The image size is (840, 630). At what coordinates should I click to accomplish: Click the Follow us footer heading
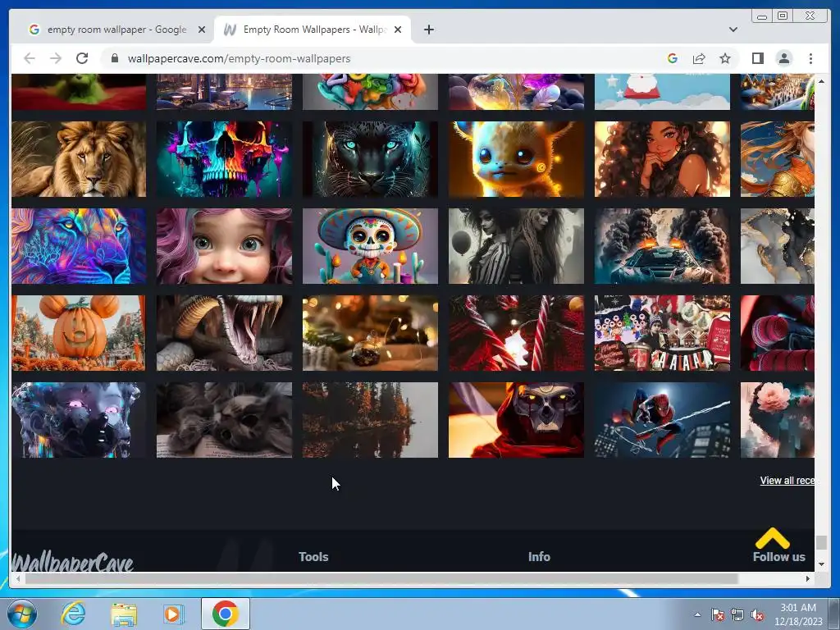pos(779,557)
